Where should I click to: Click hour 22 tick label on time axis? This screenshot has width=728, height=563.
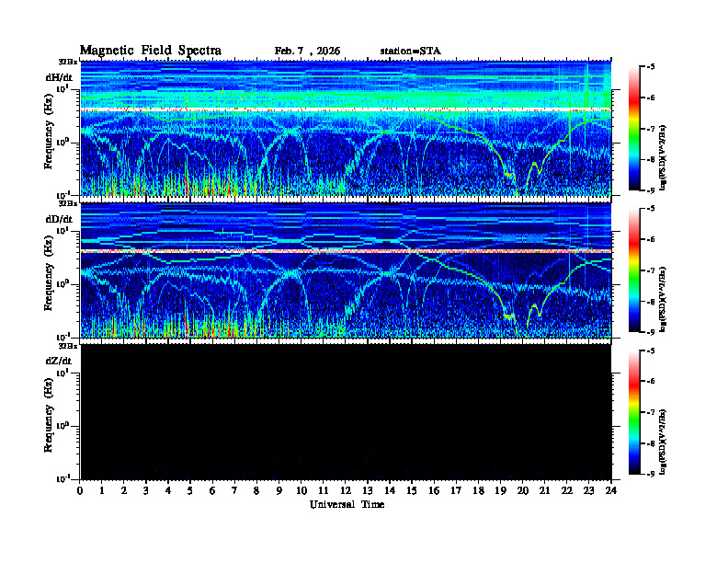click(567, 491)
